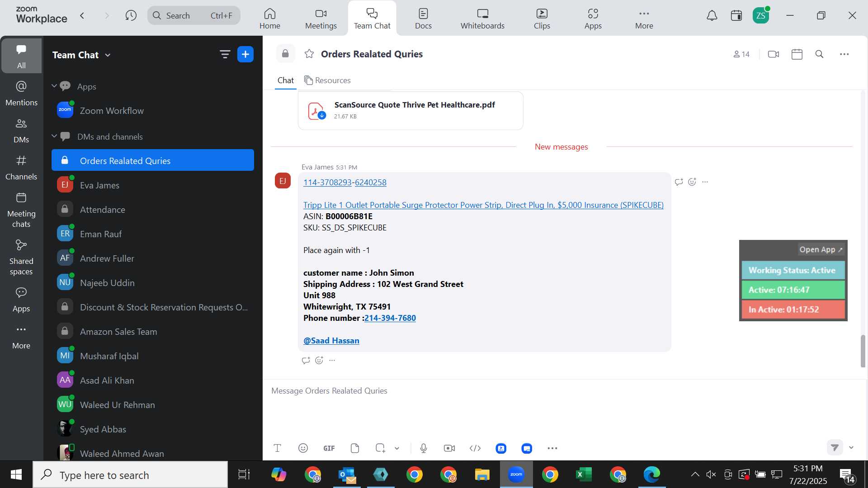868x488 pixels.
Task: Click the @Saad Hassan mention
Action: pos(331,341)
